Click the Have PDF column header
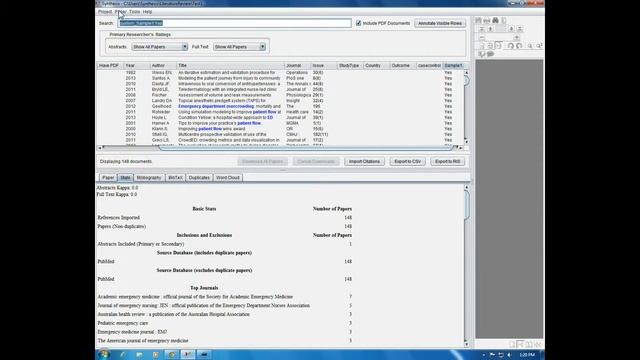Viewport: 640px width, 360px height. (x=110, y=65)
